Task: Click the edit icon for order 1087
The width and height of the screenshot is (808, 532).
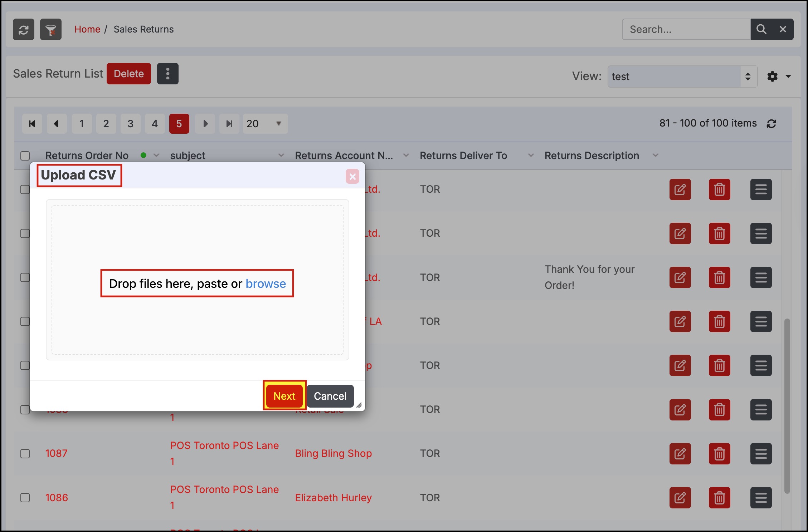Action: point(680,454)
